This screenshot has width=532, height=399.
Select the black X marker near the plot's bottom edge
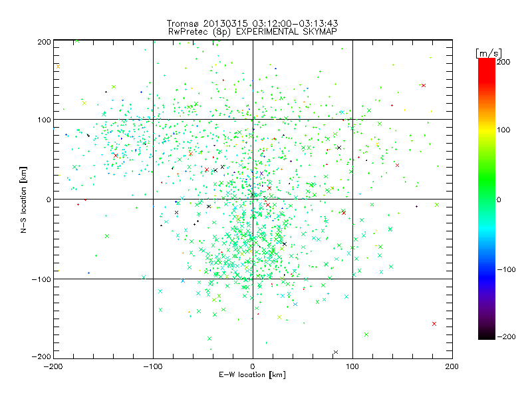point(336,352)
